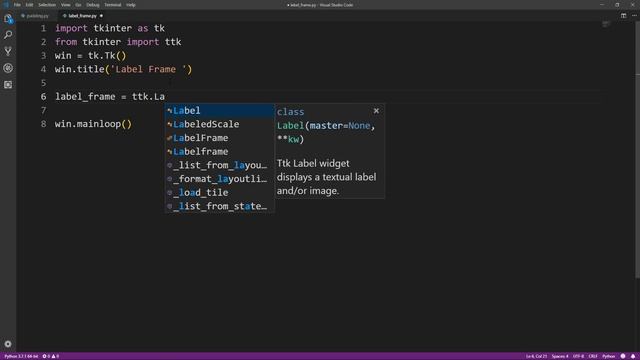Click the VS Code logo in the title bar
The image size is (640, 360).
(x=6, y=5)
